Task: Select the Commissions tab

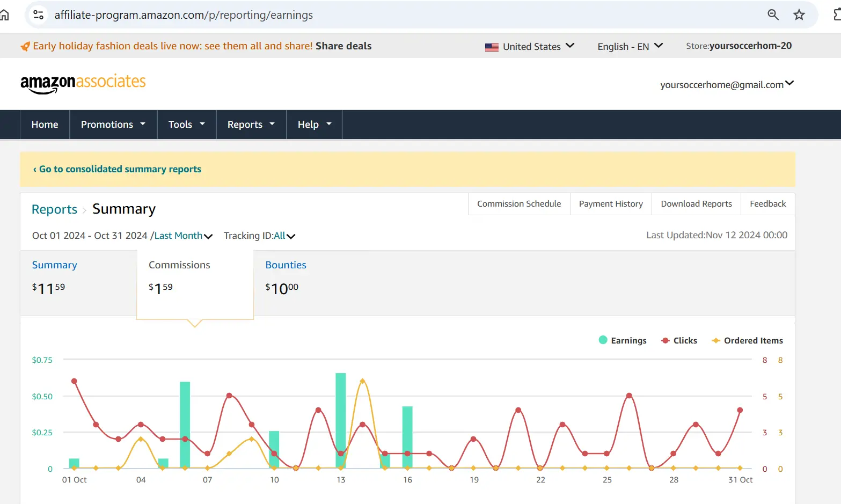Action: click(x=195, y=284)
